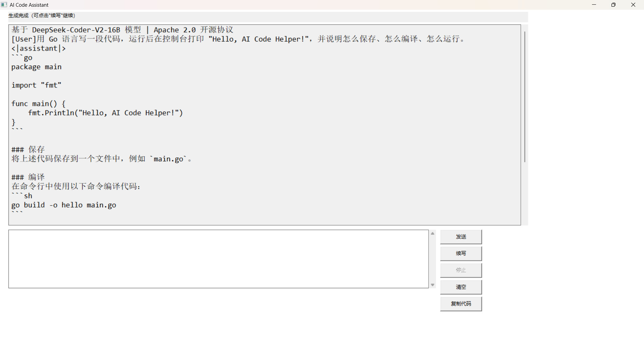This screenshot has width=644, height=362.
Task: Click the 停止 (Stop) button
Action: point(461,270)
